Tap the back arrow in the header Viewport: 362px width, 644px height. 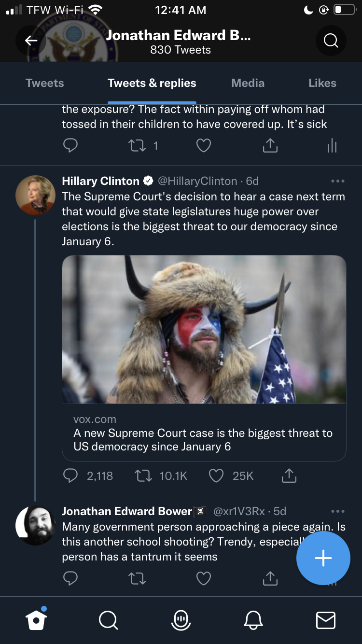click(x=31, y=41)
